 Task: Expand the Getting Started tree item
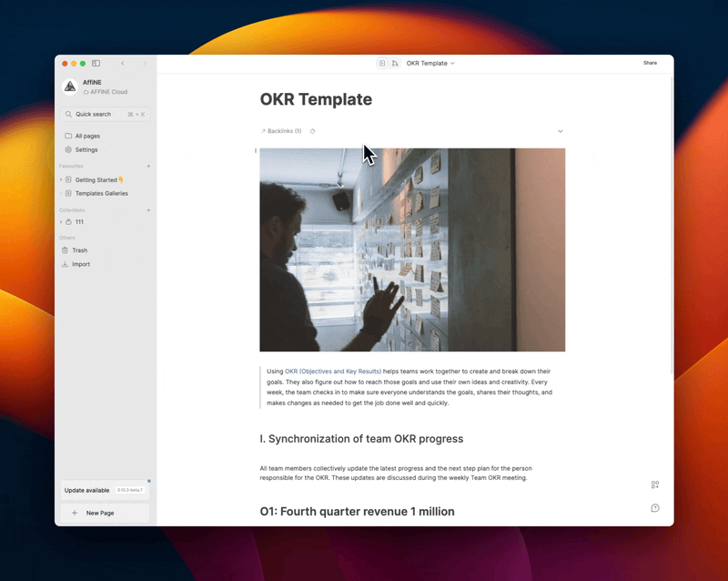click(x=61, y=180)
